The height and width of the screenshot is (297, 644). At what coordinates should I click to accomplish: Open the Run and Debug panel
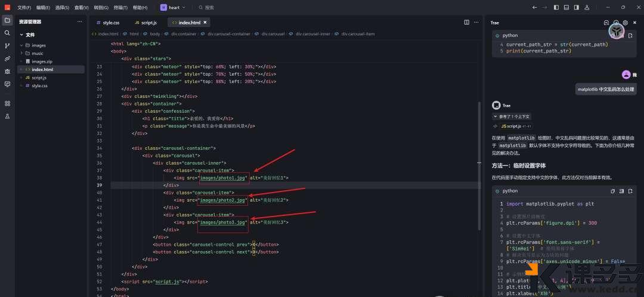click(7, 71)
